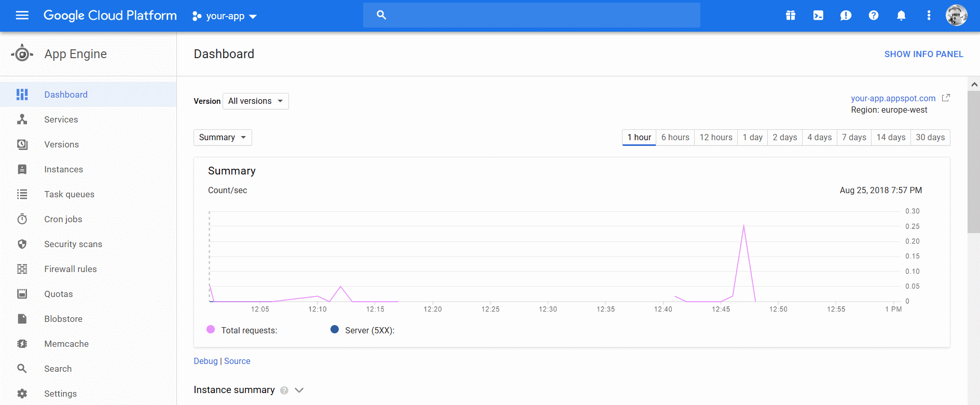This screenshot has height=405, width=980.
Task: Open Services icon in sidebar
Action: 22,119
